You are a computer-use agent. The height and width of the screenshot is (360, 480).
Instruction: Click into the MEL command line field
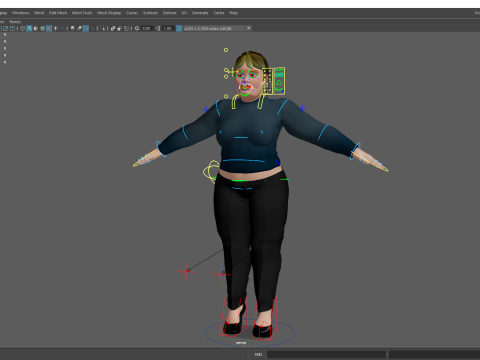326,354
